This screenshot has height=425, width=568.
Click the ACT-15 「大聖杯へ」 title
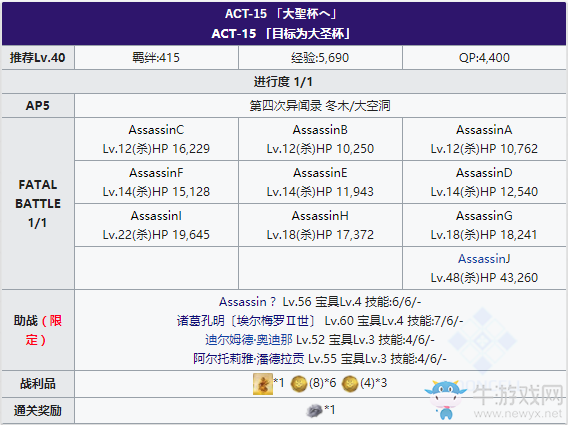[x=282, y=14]
